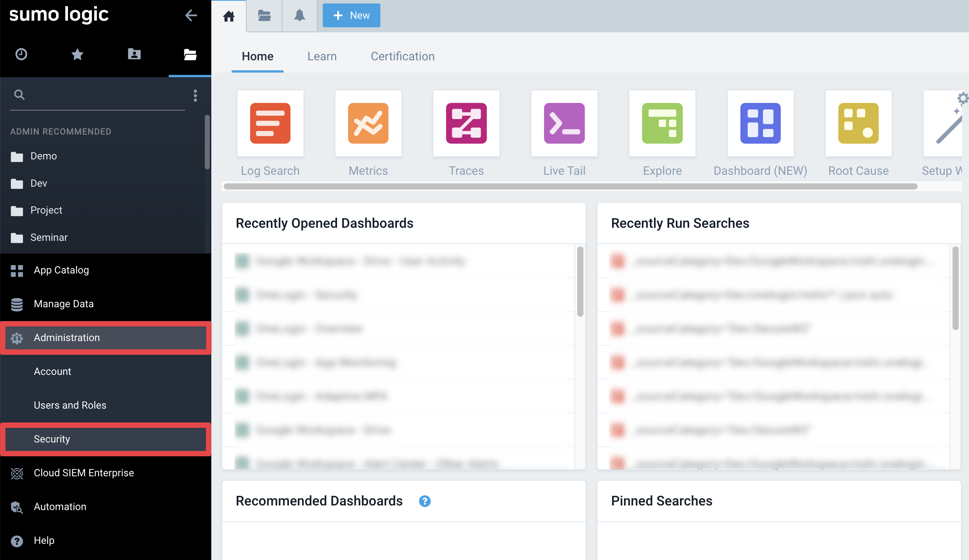The image size is (969, 560).
Task: Click the sidebar search magnifier icon
Action: 19,94
